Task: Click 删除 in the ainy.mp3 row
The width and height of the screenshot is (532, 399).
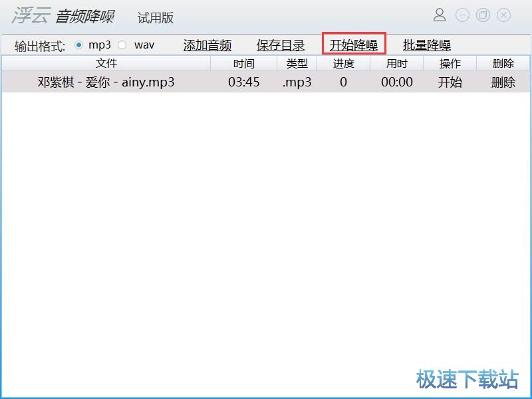Action: click(x=503, y=82)
